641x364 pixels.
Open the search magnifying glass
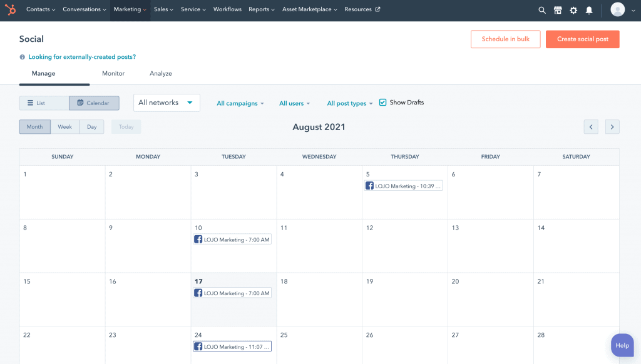(541, 9)
